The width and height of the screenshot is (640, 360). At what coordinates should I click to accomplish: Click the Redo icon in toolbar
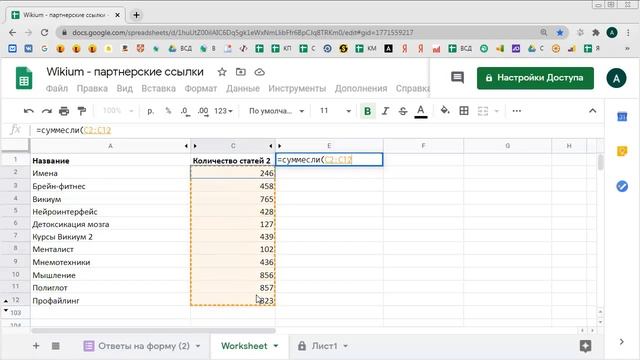point(47,111)
